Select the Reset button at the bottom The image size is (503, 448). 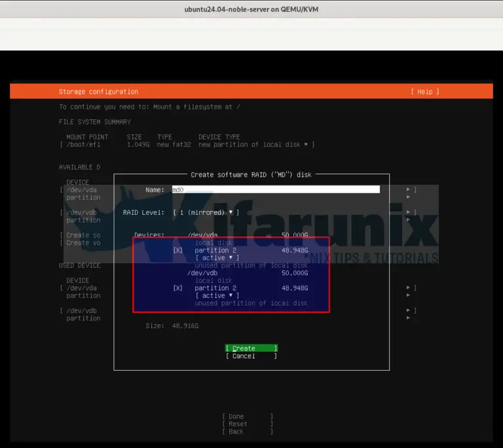tap(248, 424)
